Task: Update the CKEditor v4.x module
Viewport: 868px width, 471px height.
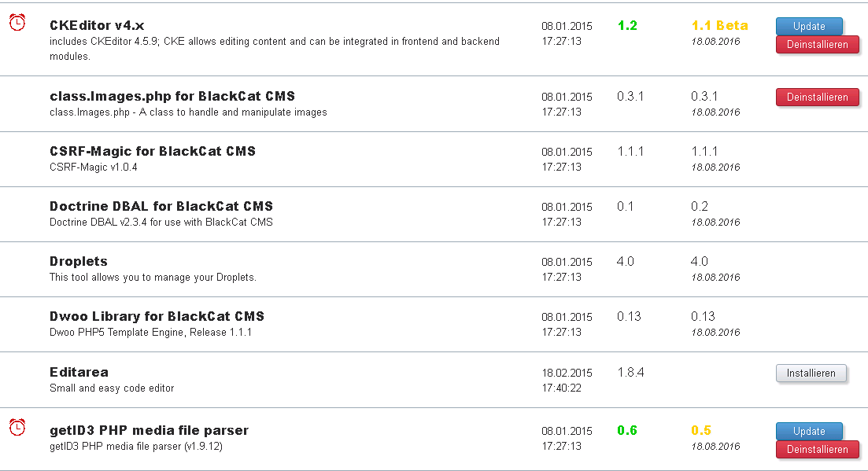Action: point(808,26)
